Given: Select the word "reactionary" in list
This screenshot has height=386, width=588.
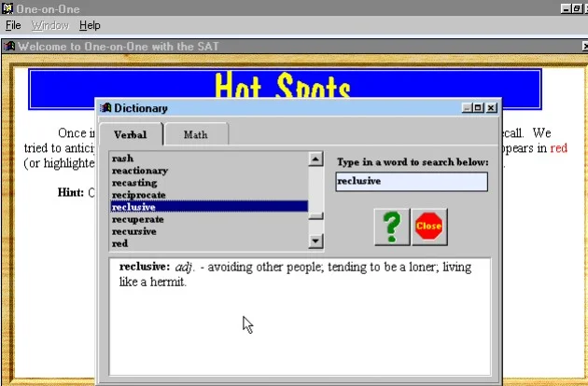Looking at the screenshot, I should [x=209, y=171].
